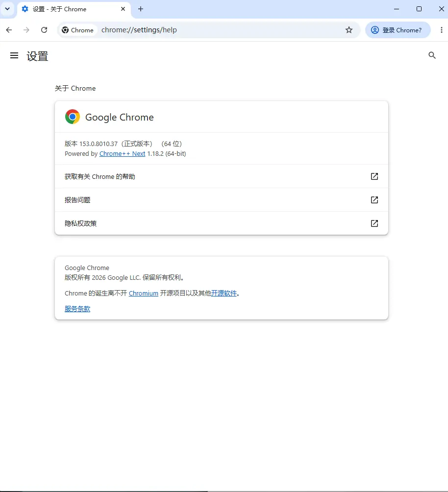
Task: Close the Chrome window
Action: (442, 9)
